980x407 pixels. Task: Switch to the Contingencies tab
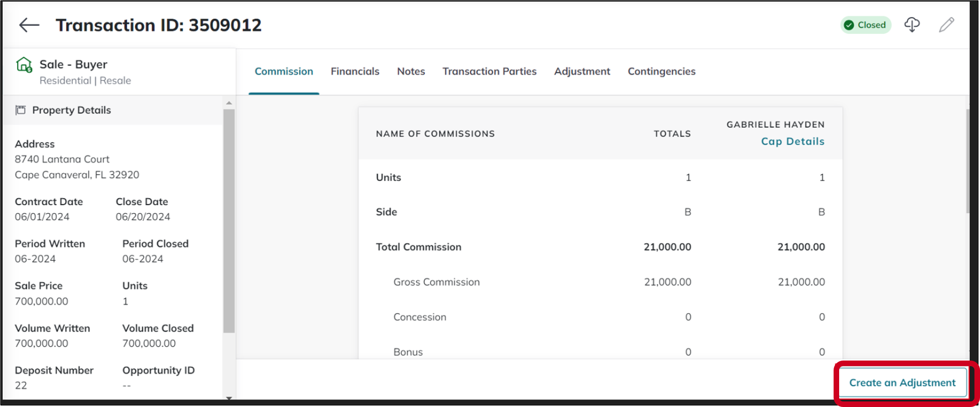(x=661, y=71)
